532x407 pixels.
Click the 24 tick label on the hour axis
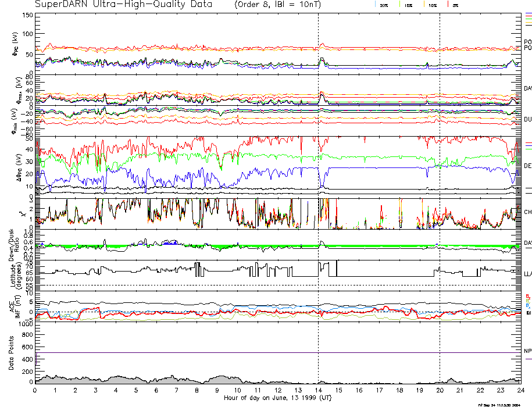click(520, 390)
